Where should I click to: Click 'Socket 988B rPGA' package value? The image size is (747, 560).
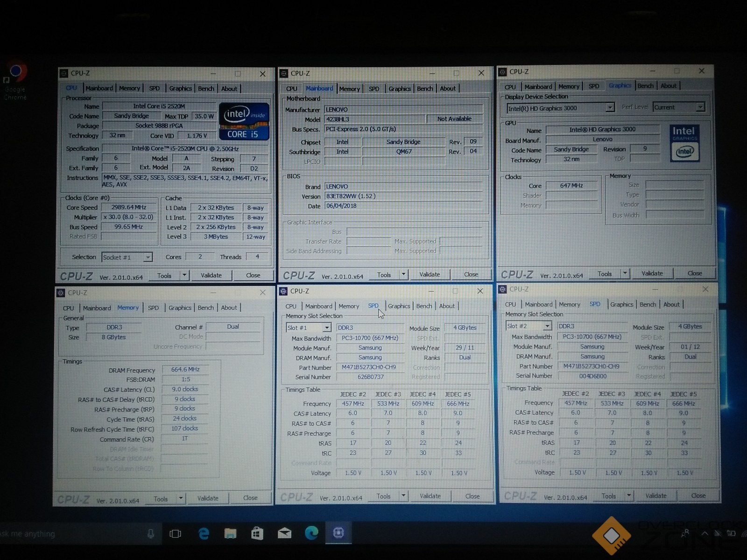[159, 126]
